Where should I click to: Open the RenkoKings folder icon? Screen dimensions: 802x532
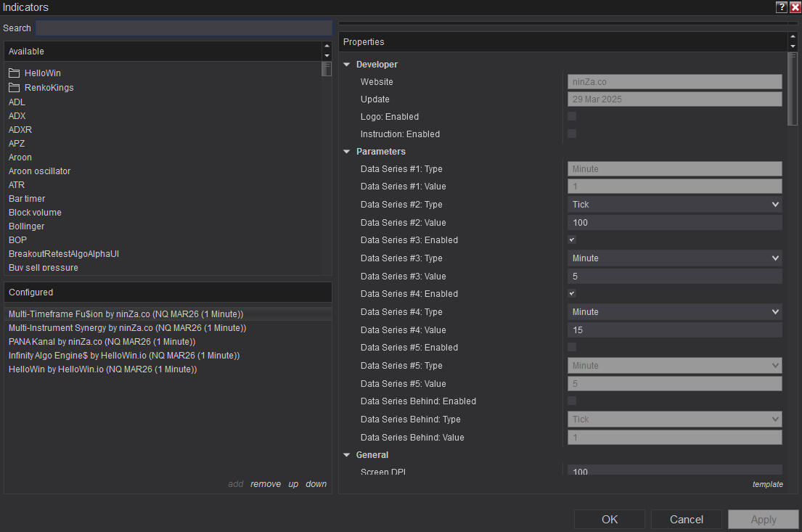15,88
